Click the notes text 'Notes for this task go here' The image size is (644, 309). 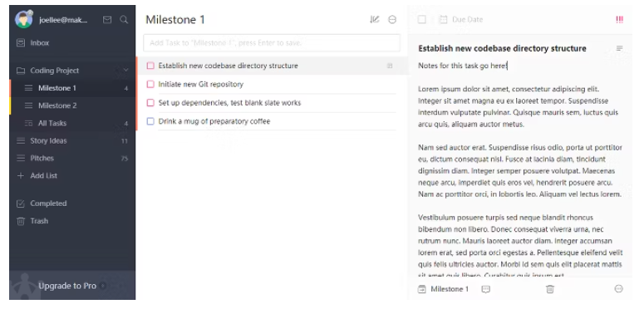tap(463, 66)
